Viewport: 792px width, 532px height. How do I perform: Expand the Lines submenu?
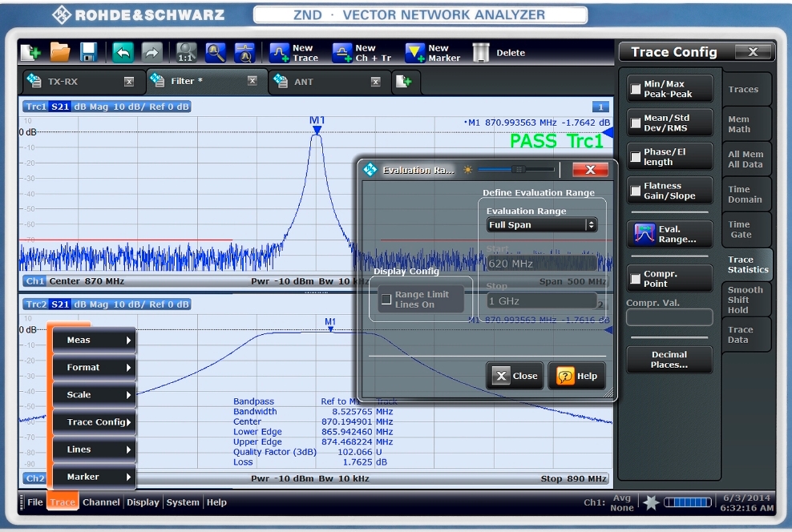[x=95, y=449]
